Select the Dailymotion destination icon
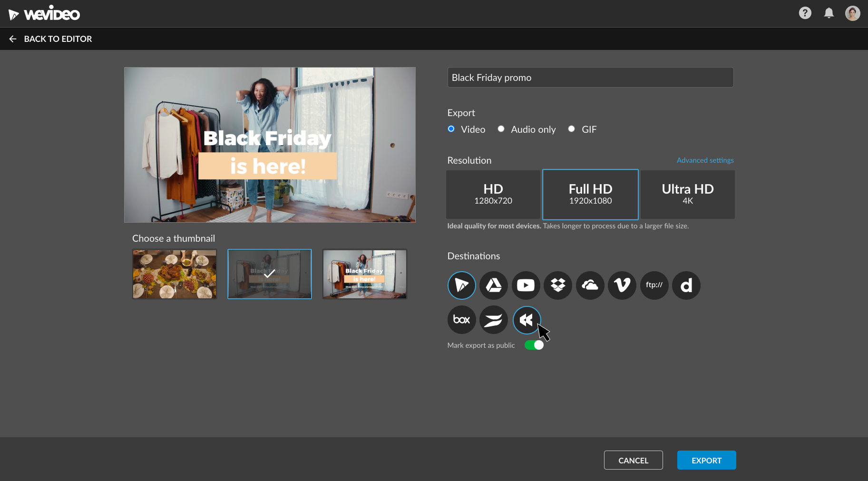Screen dimensions: 868x481 click(686, 285)
